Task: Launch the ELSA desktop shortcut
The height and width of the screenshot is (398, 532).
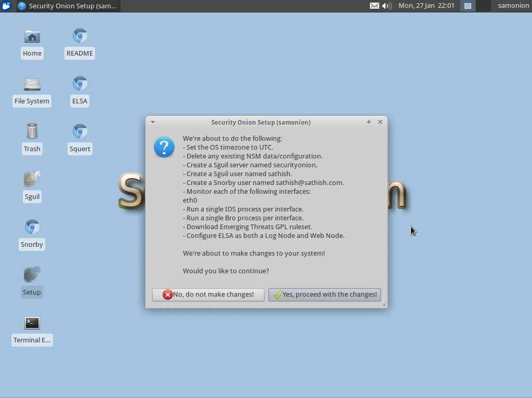Action: pyautogui.click(x=79, y=92)
